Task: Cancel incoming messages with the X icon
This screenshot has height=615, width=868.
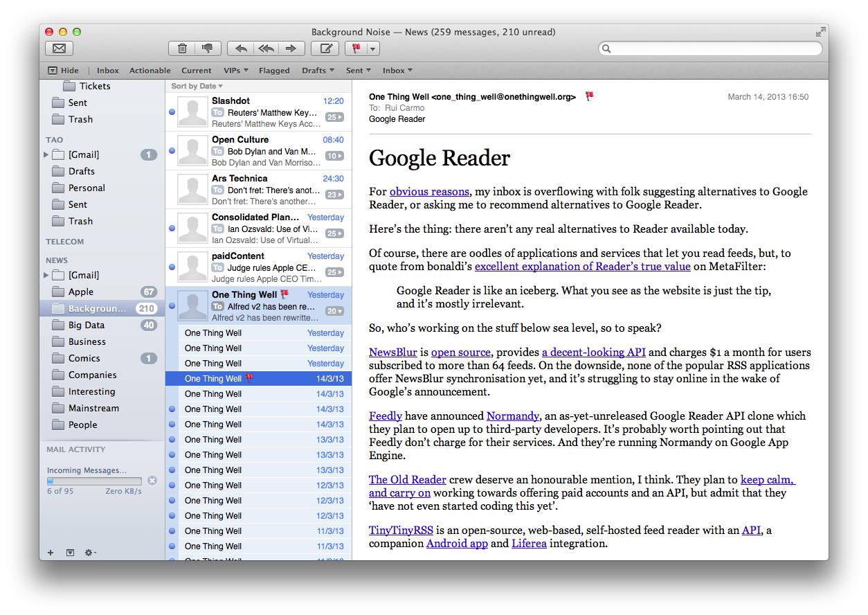Action: [152, 481]
